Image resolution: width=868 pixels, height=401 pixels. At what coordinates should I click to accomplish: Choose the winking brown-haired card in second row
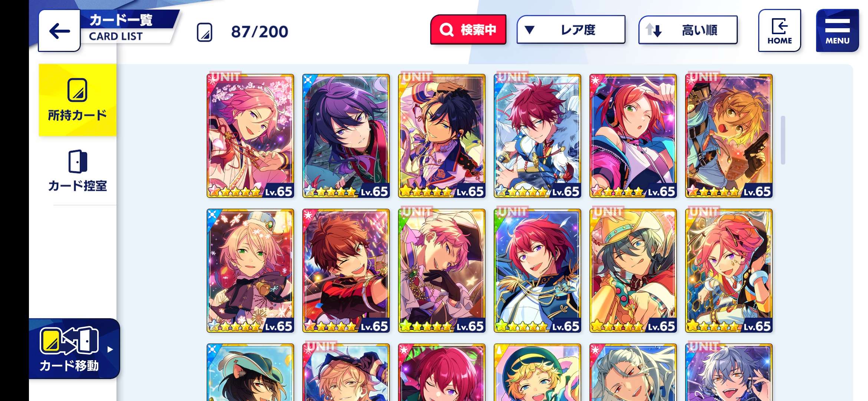point(346,271)
